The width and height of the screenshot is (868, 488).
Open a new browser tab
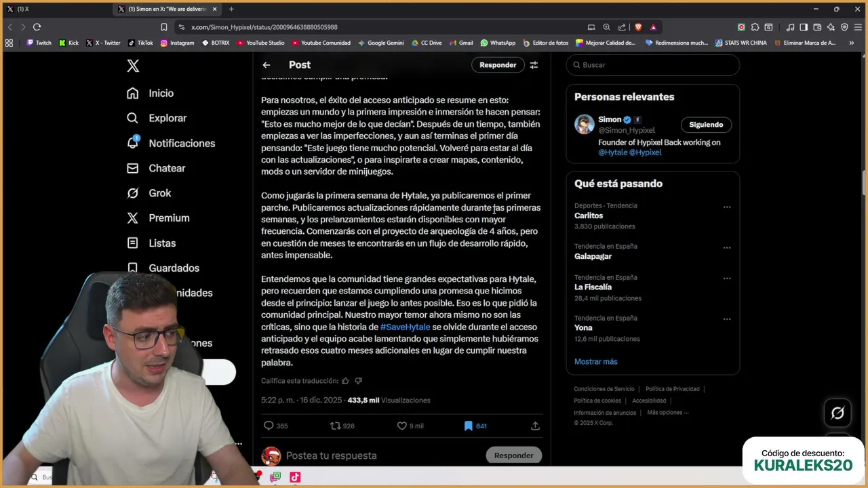[231, 9]
